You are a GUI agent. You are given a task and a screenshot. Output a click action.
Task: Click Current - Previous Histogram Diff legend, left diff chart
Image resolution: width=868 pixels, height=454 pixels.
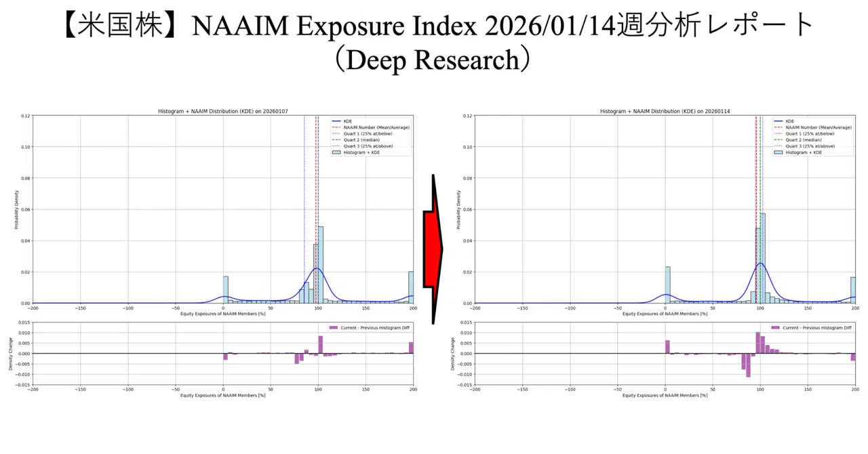tap(368, 327)
